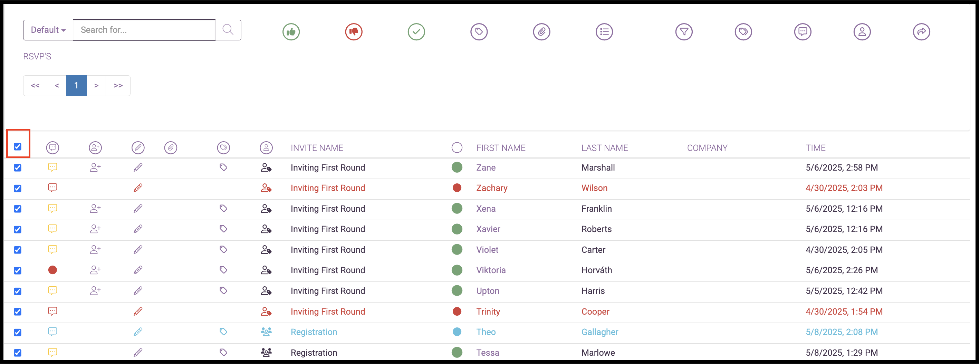980x364 pixels.
Task: Open the Tessa first name link
Action: pyautogui.click(x=487, y=353)
